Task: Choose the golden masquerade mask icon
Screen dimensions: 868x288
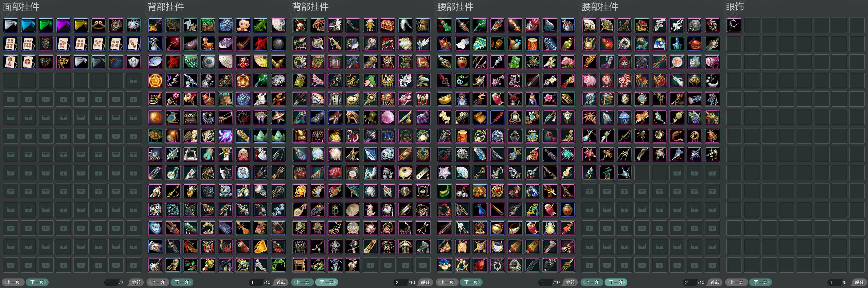Action: (x=63, y=62)
